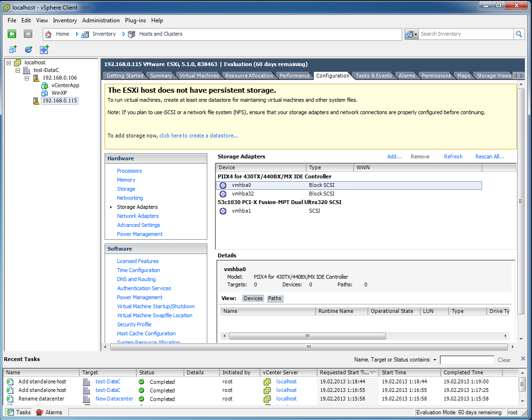This screenshot has width=532, height=420.
Task: Click the Add Host toolbar icon
Action: tap(44, 49)
